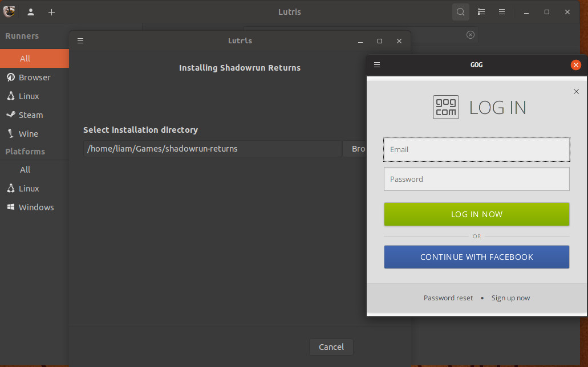588x367 pixels.
Task: Click the gog.com logo
Action: pos(446,107)
